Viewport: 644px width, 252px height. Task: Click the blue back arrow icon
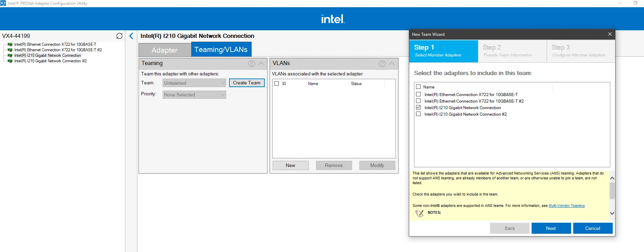pyautogui.click(x=131, y=36)
